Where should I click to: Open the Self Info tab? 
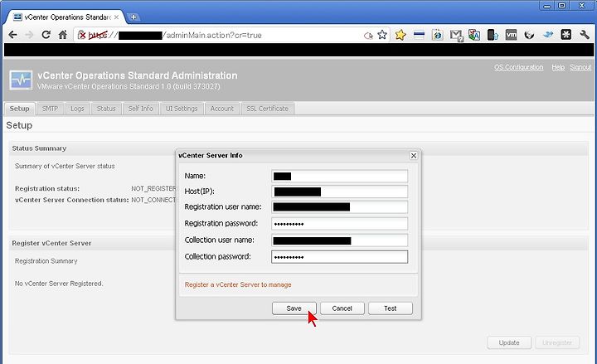click(140, 109)
